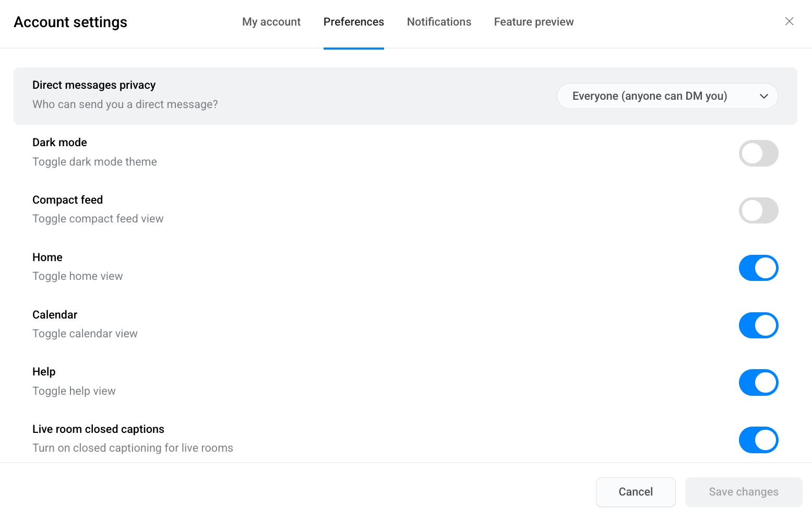The image size is (812, 518).
Task: Turn off the Help view toggle
Action: coord(758,383)
